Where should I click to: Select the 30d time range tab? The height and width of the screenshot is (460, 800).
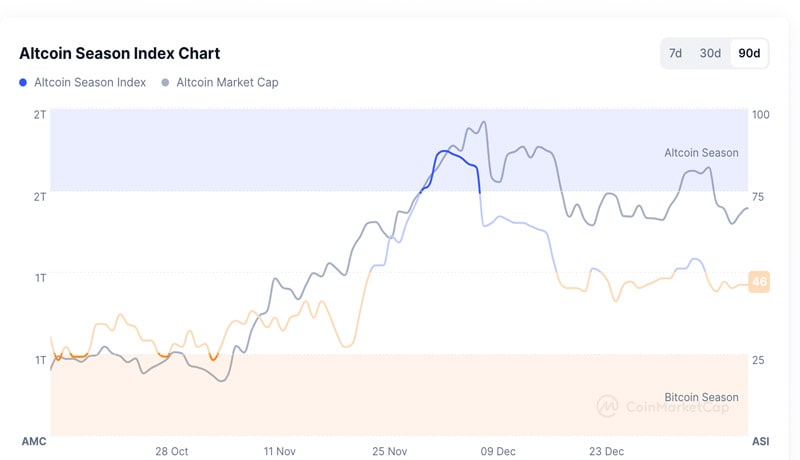710,53
